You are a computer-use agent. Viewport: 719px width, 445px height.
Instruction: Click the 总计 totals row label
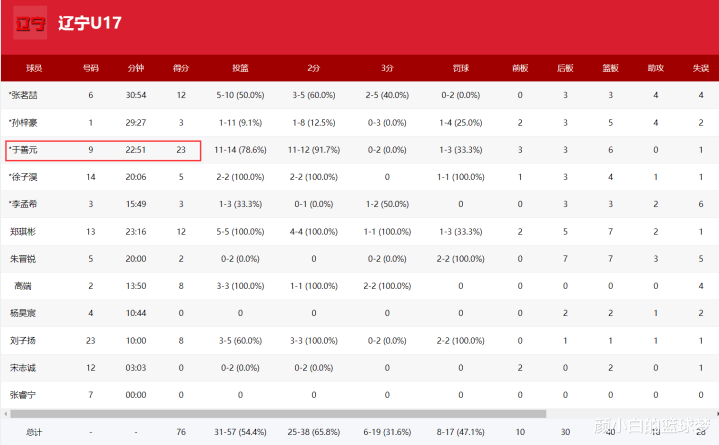(34, 432)
